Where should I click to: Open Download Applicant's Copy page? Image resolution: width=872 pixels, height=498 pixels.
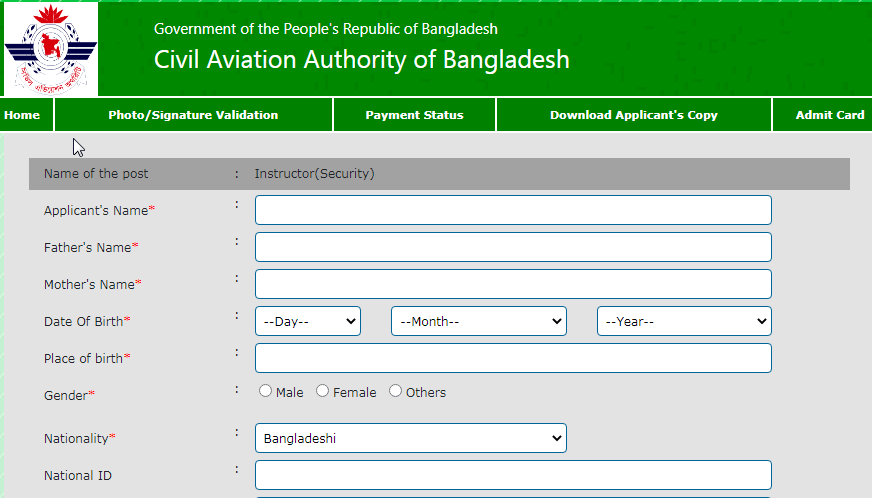pos(633,115)
